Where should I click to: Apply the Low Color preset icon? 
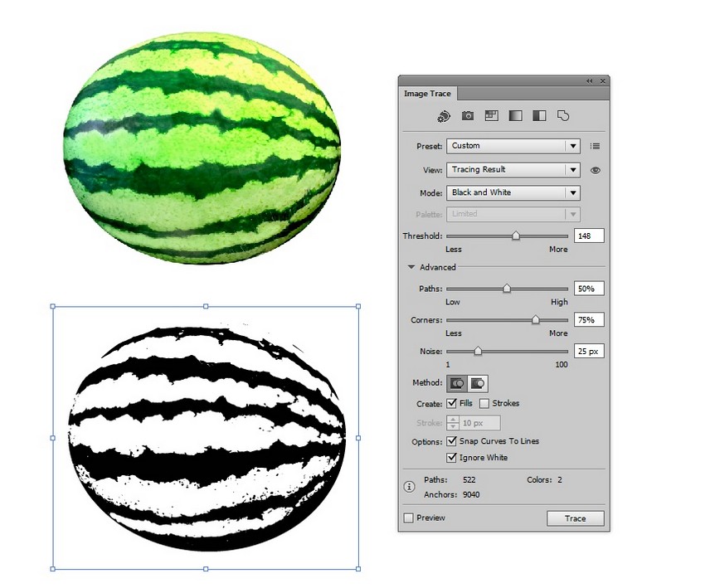pyautogui.click(x=492, y=116)
